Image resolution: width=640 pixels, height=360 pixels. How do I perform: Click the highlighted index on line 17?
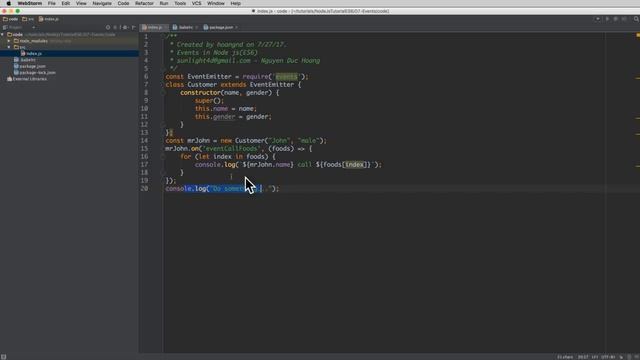(354, 164)
